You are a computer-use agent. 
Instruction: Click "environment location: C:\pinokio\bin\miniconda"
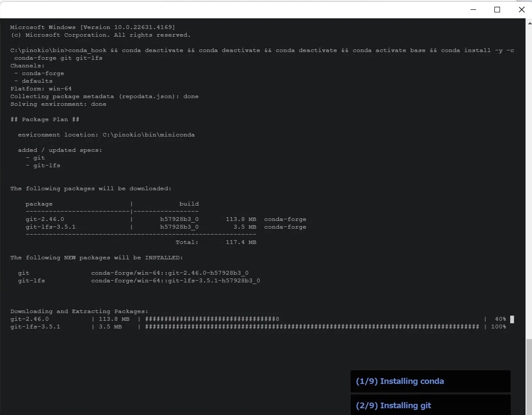106,135
